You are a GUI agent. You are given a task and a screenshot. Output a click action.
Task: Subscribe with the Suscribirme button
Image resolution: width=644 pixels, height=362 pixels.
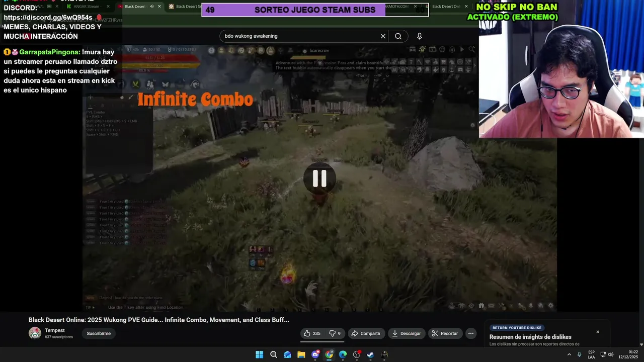[x=99, y=333]
